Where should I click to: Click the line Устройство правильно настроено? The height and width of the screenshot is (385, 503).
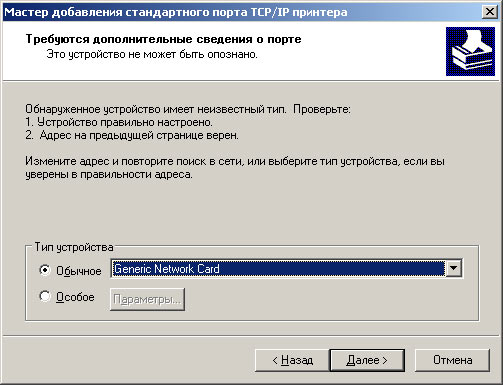[119, 122]
